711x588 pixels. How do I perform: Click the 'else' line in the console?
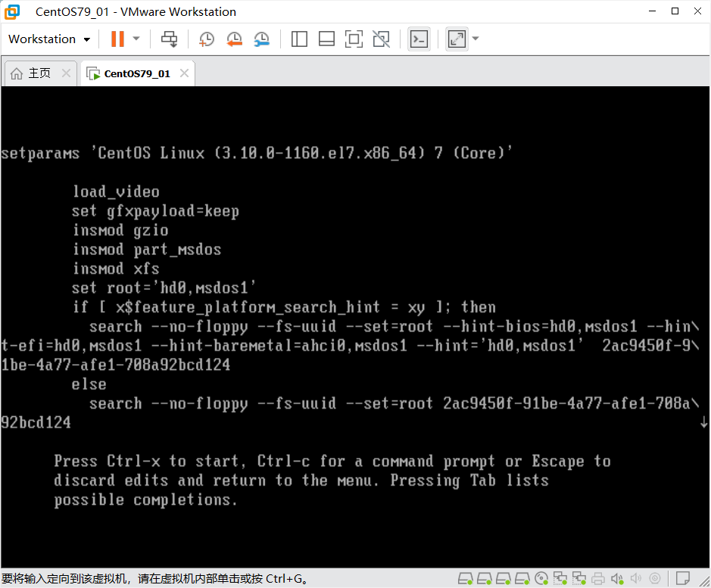point(89,384)
